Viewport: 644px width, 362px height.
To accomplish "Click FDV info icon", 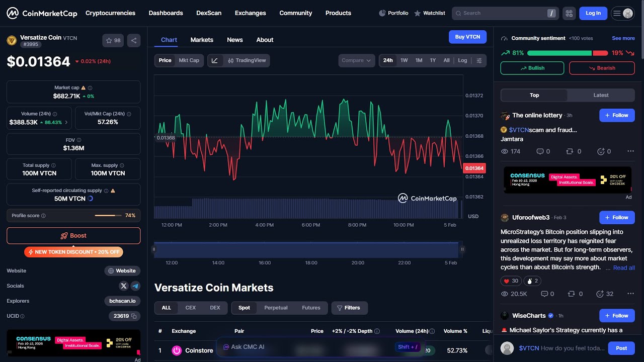I will coord(79,140).
